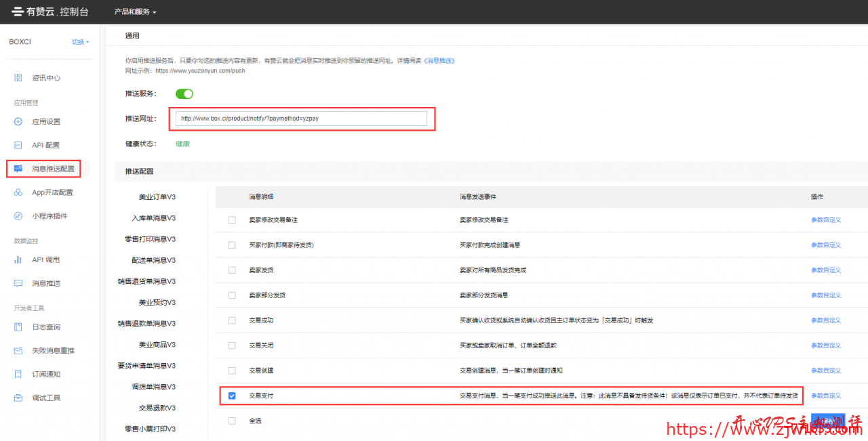Viewport: 868px width, 441px height.
Task: Open the BOXCI 切换 app switcher
Action: (x=79, y=41)
